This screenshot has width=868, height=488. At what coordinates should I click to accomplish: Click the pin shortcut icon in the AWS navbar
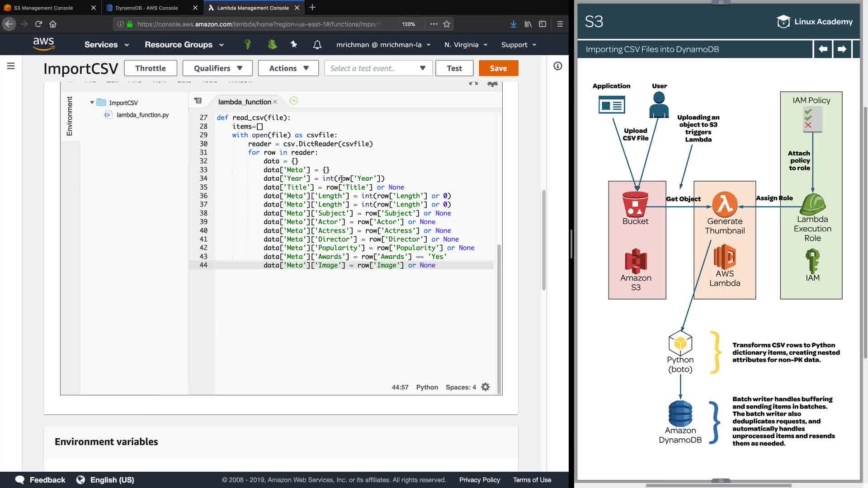click(294, 44)
